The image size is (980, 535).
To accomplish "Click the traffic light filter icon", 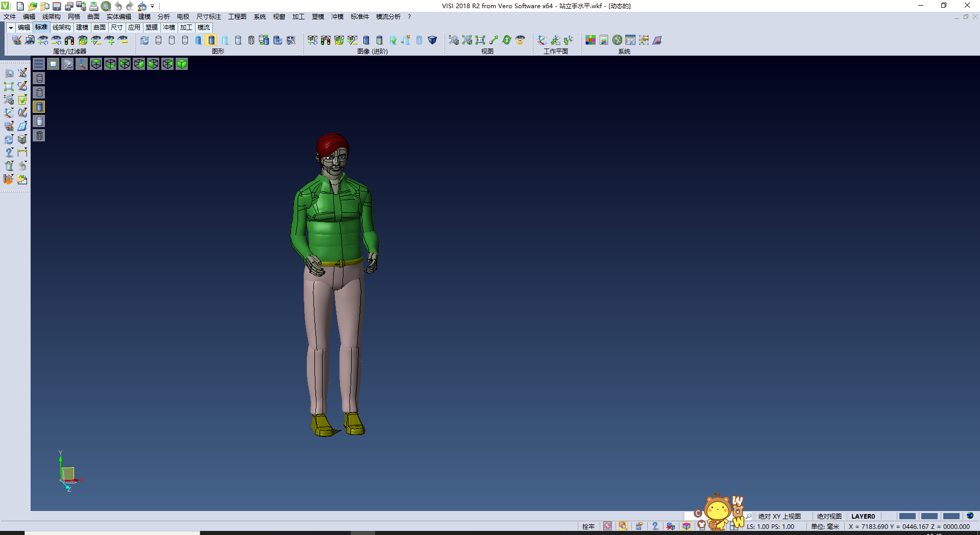I will (x=69, y=40).
